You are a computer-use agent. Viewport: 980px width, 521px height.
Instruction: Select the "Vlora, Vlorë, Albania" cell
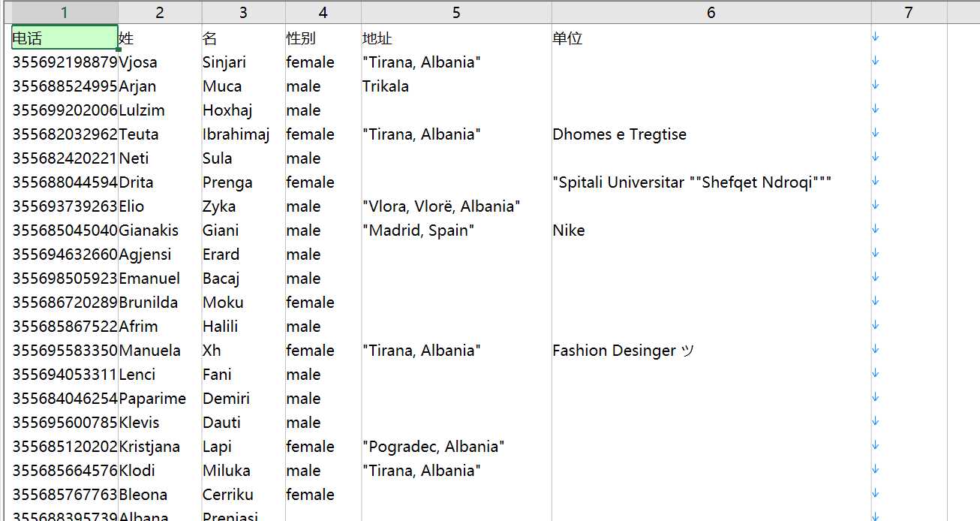[456, 206]
